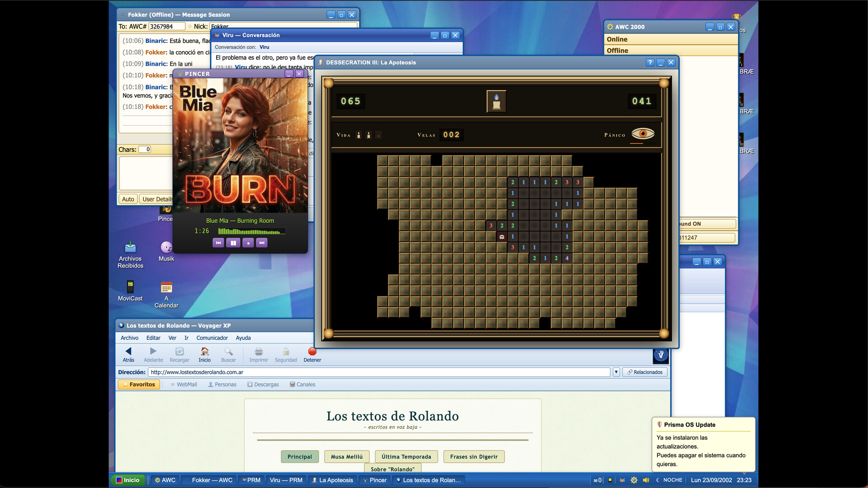The width and height of the screenshot is (868, 488).
Task: Open the Inicio start button
Action: point(128,480)
